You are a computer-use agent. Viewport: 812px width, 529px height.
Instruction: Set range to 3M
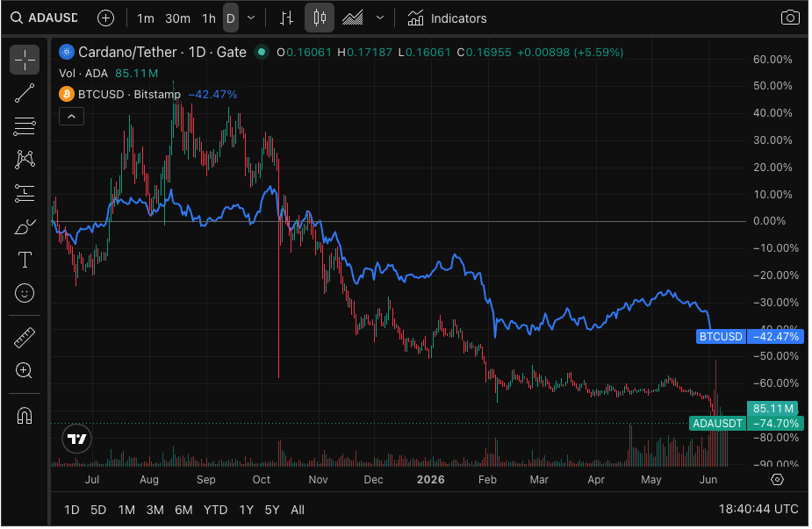(x=154, y=511)
